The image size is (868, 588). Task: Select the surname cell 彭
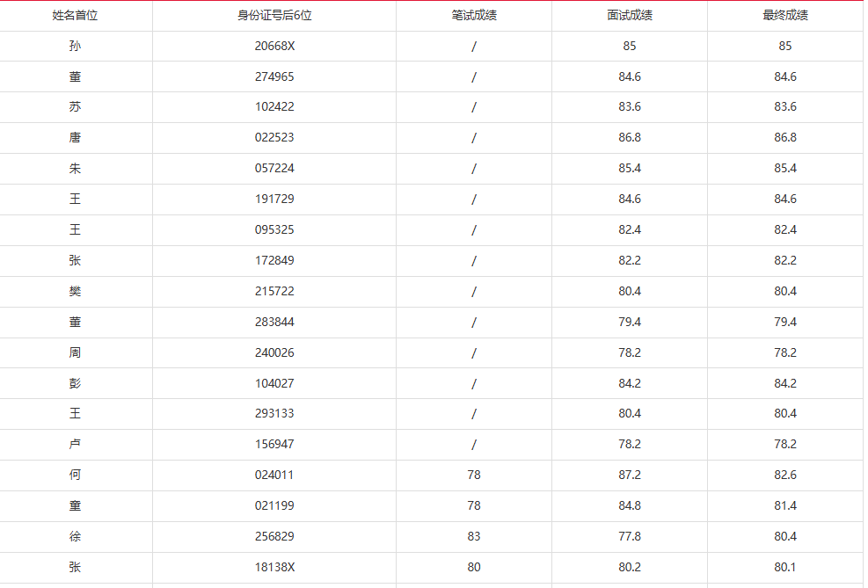click(75, 383)
